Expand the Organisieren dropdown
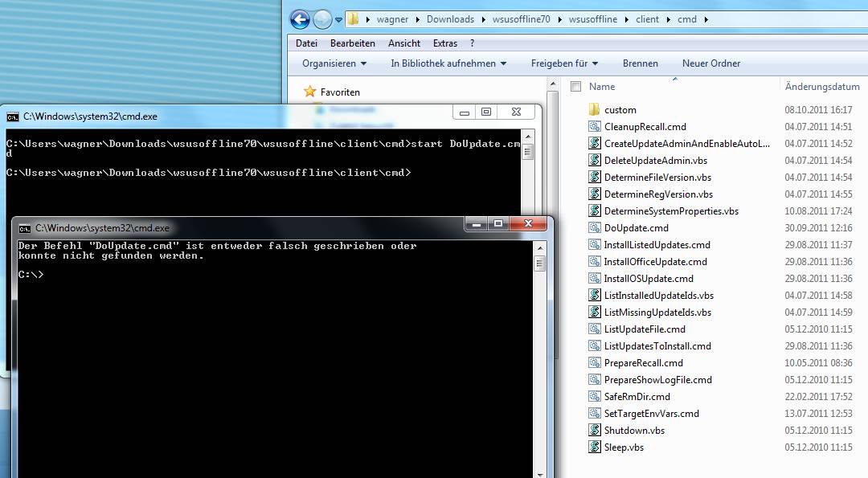Image resolution: width=868 pixels, height=478 pixels. click(x=334, y=63)
